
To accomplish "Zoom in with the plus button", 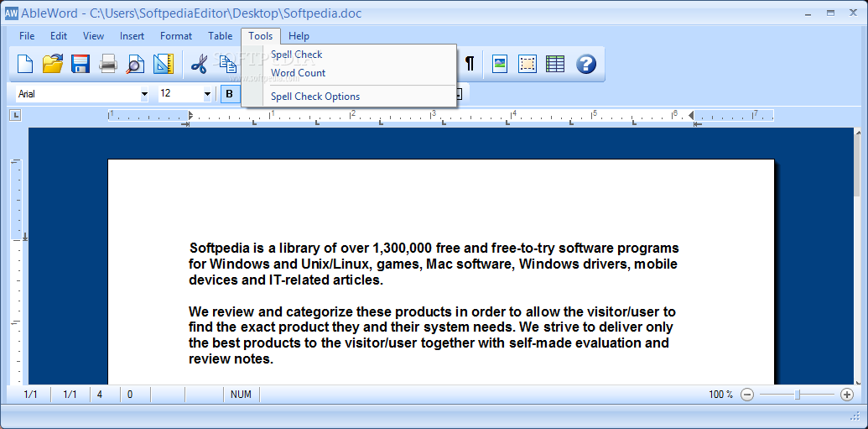I will tap(847, 395).
